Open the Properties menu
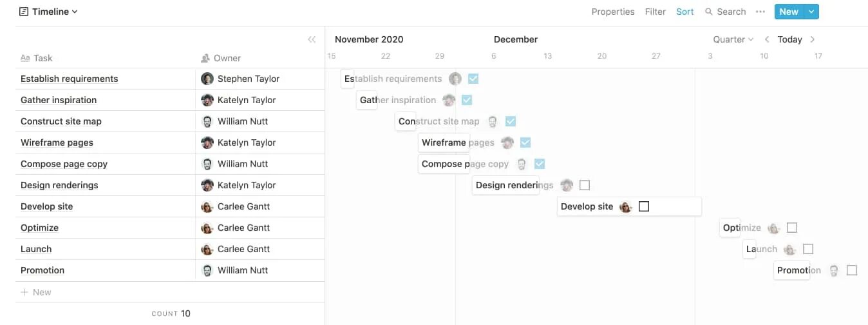Screen dimensions: 868x325 pos(613,12)
